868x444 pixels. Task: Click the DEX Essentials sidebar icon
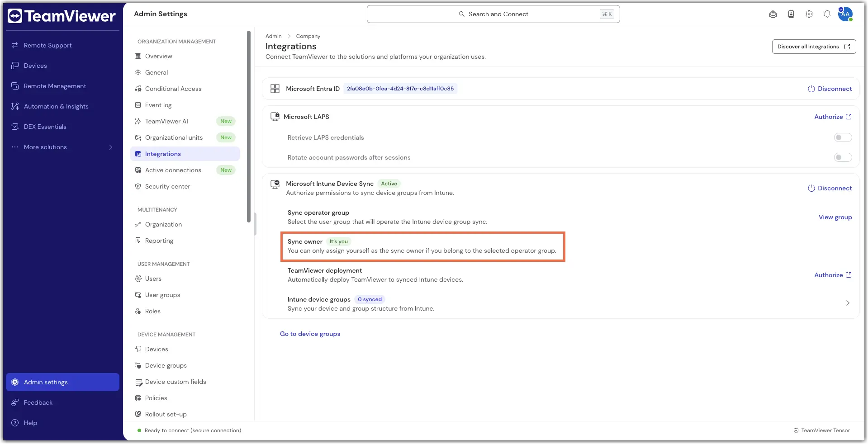pos(15,127)
